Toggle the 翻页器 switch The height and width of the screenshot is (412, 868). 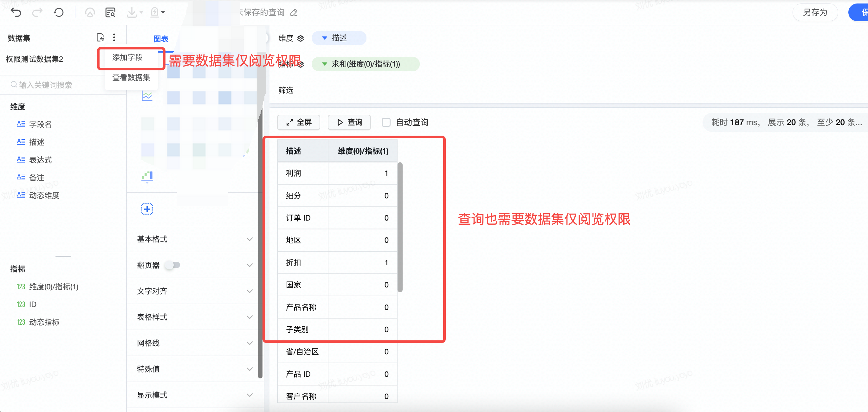(173, 265)
